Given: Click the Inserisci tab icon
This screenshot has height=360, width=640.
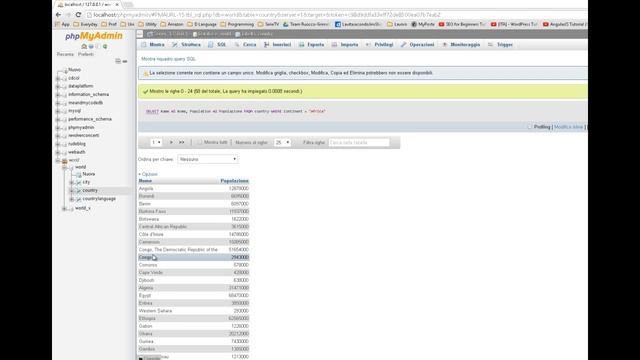Looking at the screenshot, I should point(267,44).
